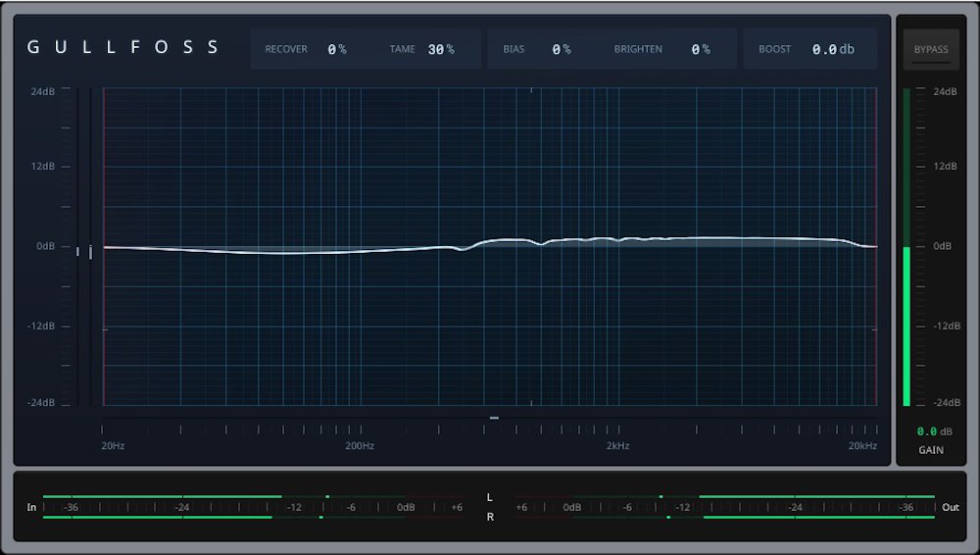Toggle the BYPASS button
The width and height of the screenshot is (980, 555).
tap(931, 49)
